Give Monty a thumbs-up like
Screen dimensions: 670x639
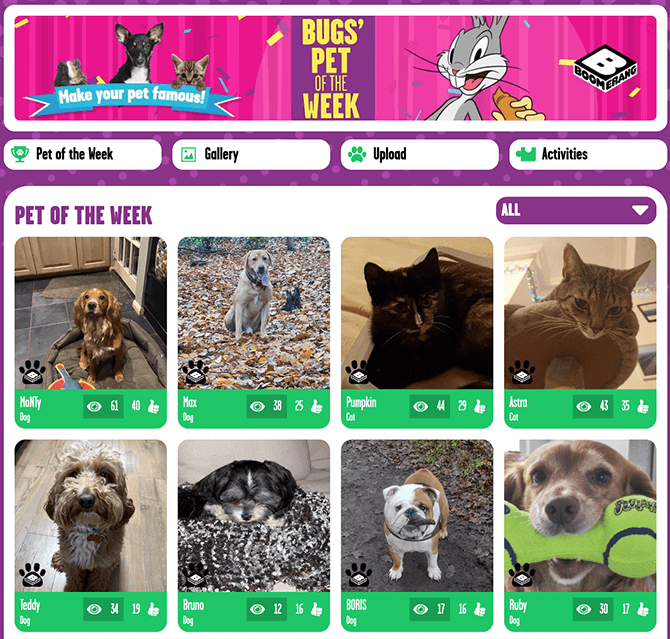click(x=154, y=406)
